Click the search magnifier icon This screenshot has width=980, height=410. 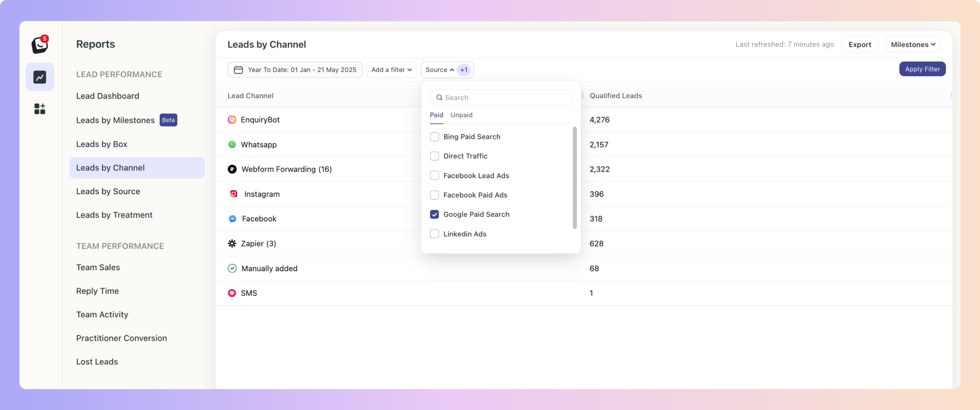[440, 98]
